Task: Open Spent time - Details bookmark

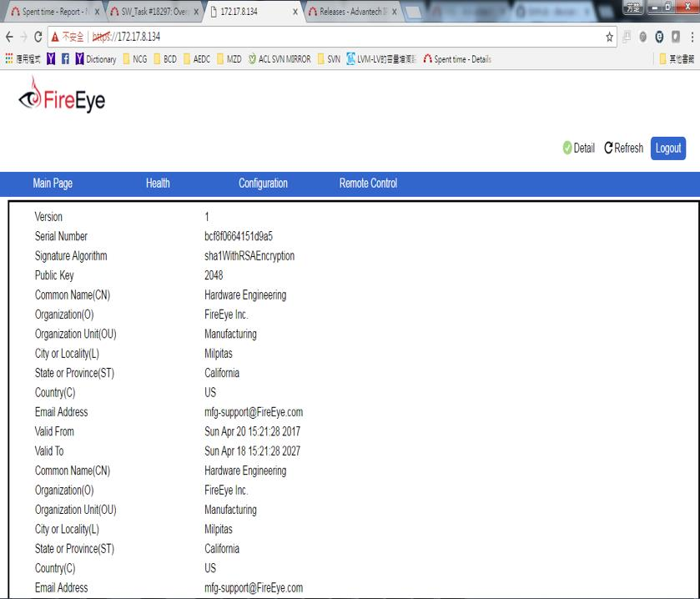Action: coord(457,59)
